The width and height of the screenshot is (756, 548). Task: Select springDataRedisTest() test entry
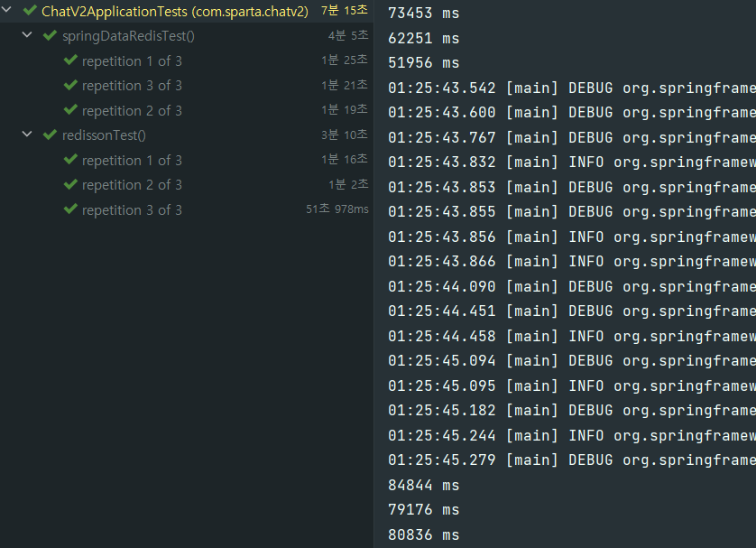(128, 36)
